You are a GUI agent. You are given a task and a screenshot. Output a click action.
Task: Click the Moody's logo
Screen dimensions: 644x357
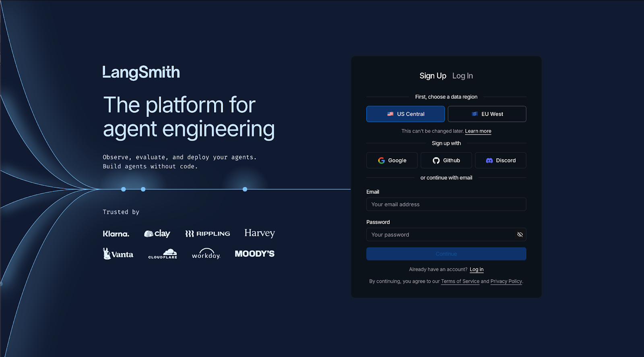point(254,254)
